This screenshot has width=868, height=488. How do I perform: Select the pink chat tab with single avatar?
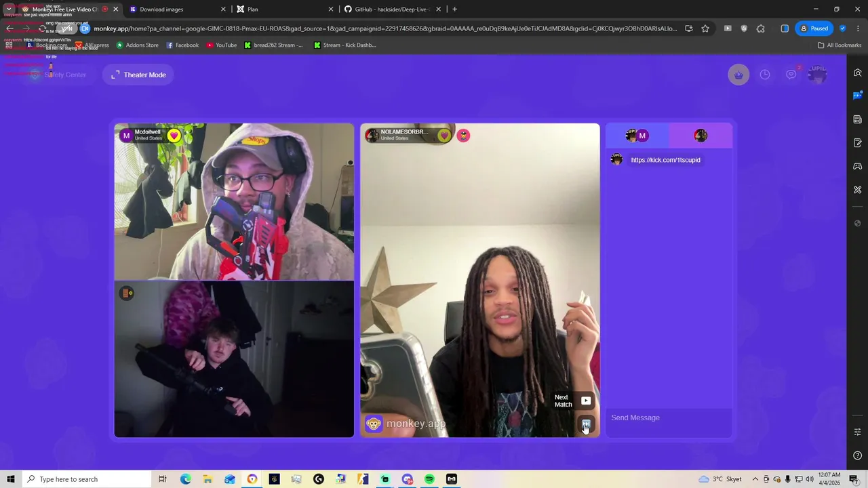(701, 136)
